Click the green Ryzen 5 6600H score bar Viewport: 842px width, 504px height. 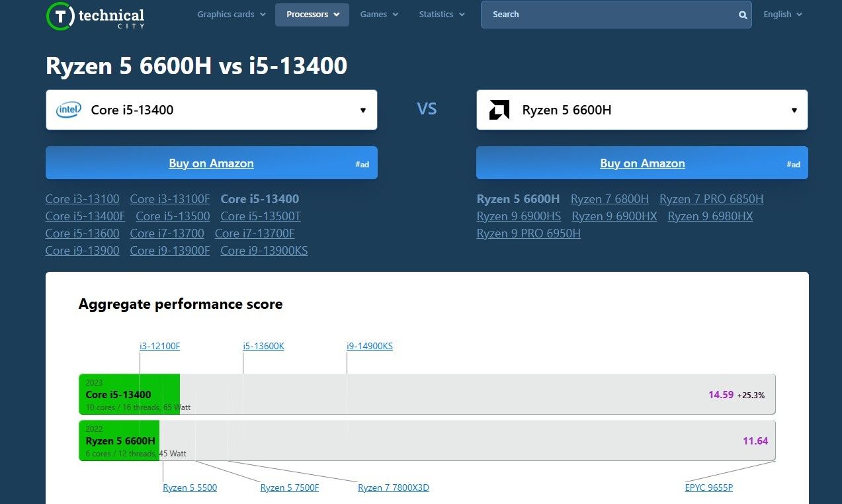tap(120, 441)
